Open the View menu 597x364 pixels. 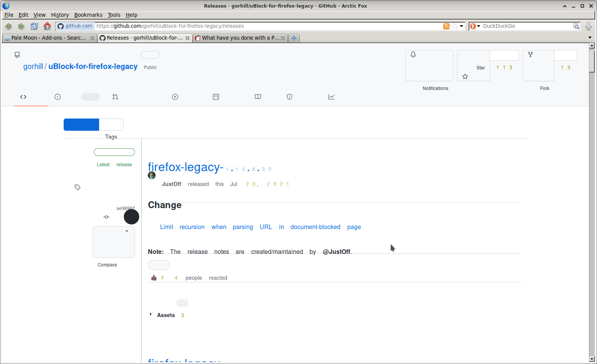coord(39,15)
